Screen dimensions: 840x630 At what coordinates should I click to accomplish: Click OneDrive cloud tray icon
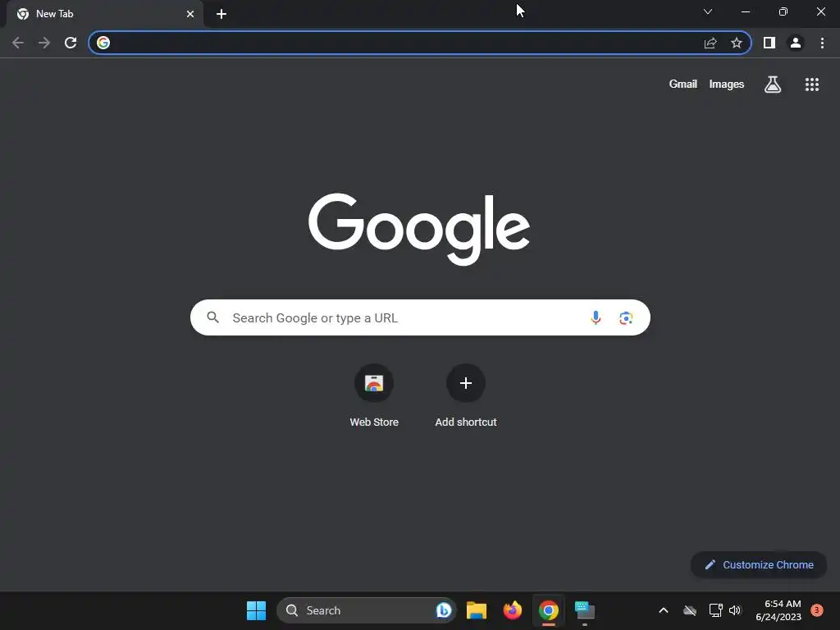tap(689, 610)
